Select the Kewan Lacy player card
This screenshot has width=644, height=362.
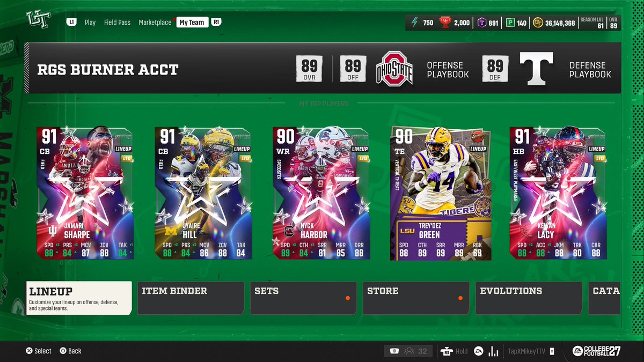pyautogui.click(x=557, y=193)
